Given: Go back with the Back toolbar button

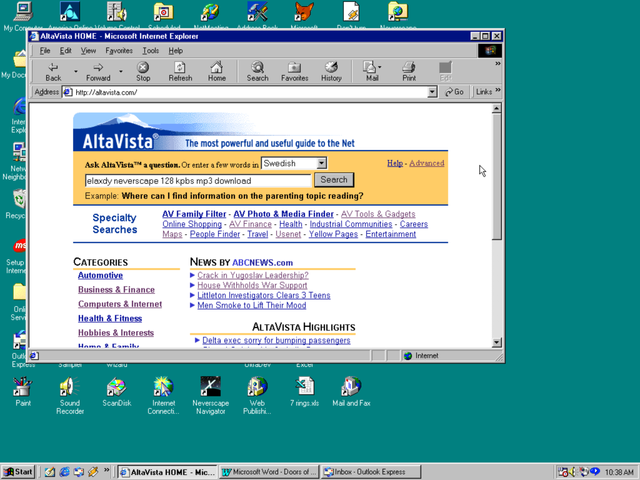Looking at the screenshot, I should click(x=53, y=71).
